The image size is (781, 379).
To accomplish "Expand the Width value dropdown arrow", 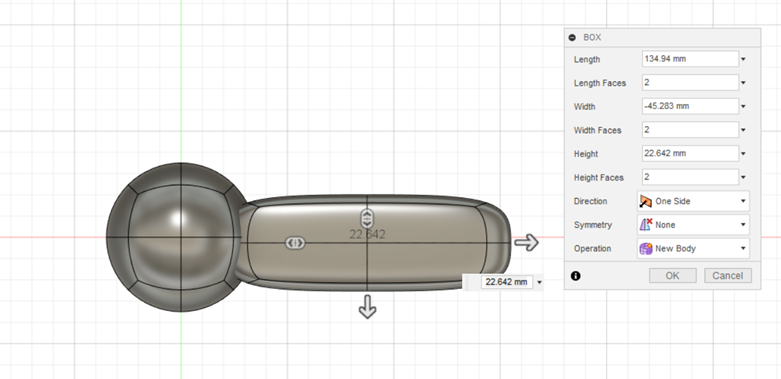I will [743, 107].
